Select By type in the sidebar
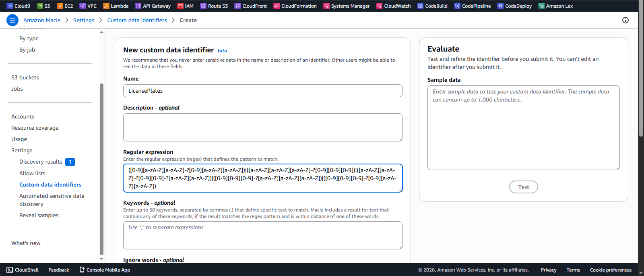Screen dimensions: 644x276 [29, 38]
